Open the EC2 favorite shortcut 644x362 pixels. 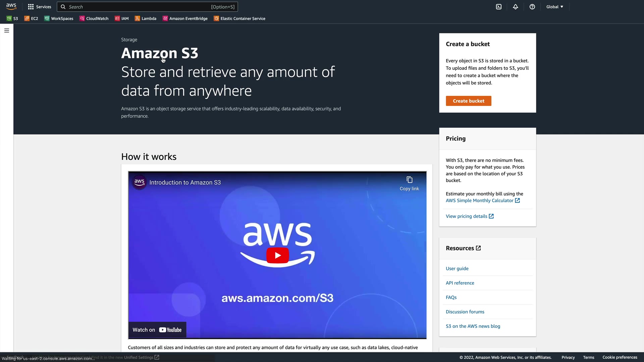pyautogui.click(x=31, y=18)
